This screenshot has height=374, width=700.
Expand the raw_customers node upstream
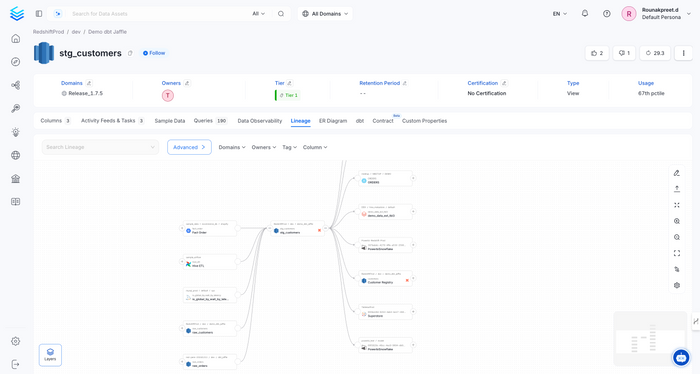click(x=182, y=328)
